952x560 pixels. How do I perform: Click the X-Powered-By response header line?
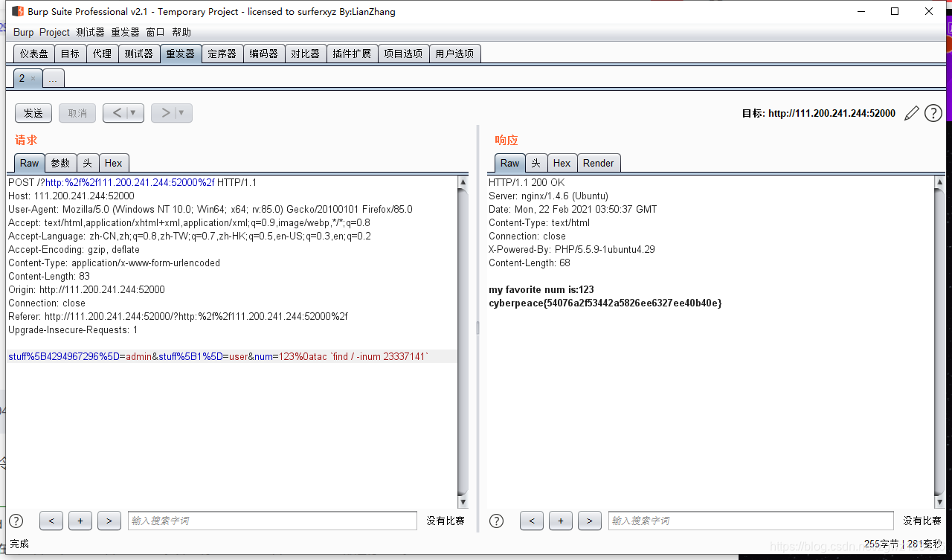[572, 250]
